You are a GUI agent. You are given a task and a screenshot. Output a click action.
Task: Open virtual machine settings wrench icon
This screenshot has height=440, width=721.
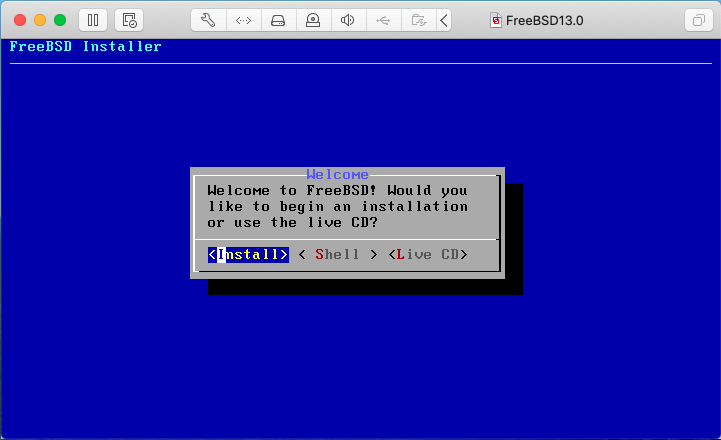(208, 20)
